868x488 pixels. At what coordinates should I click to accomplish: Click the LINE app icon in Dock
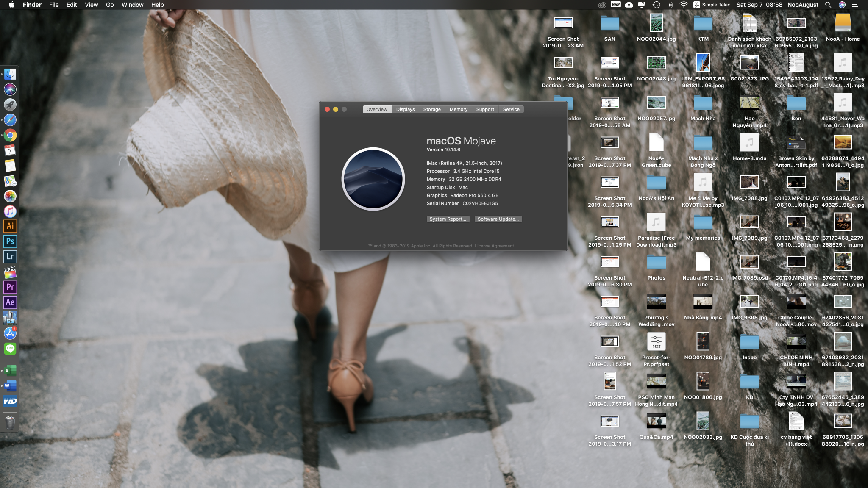tap(10, 349)
